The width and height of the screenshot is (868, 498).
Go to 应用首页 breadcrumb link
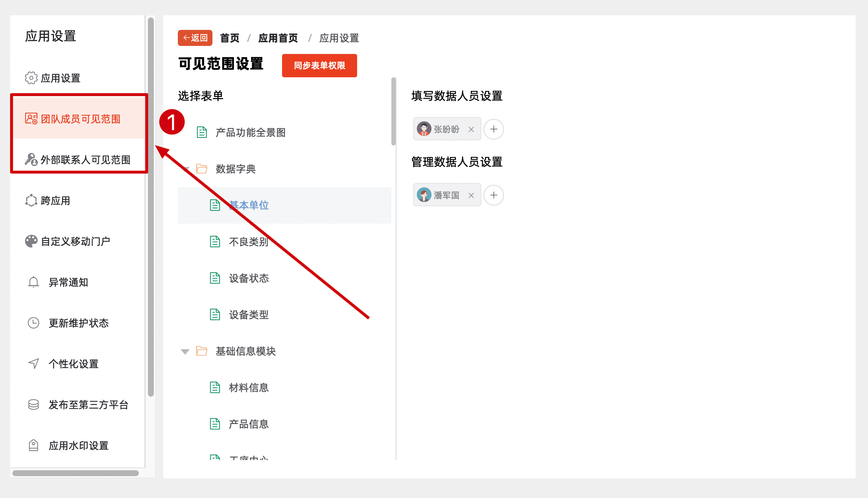click(278, 38)
